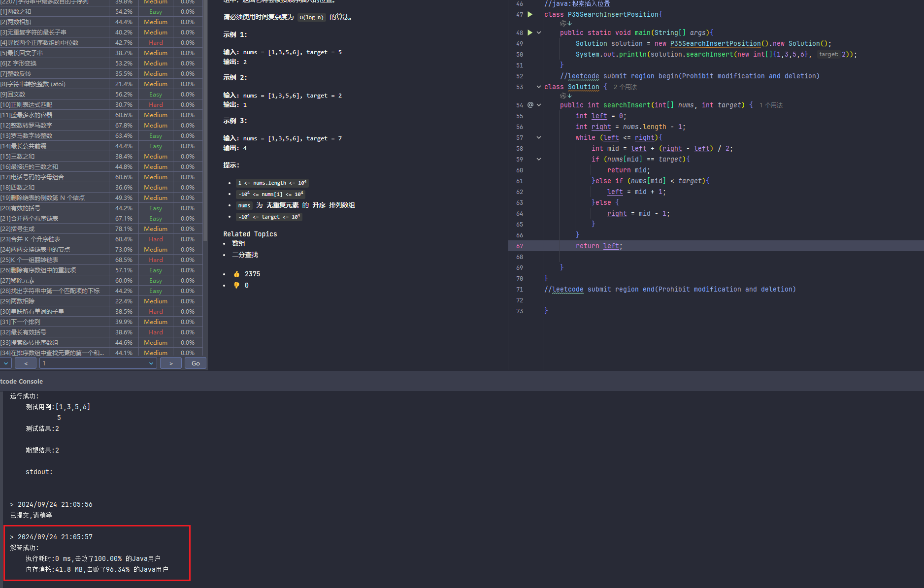Click the thumbs down icon next to 0
Viewport: 924px width, 588px height.
point(236,285)
